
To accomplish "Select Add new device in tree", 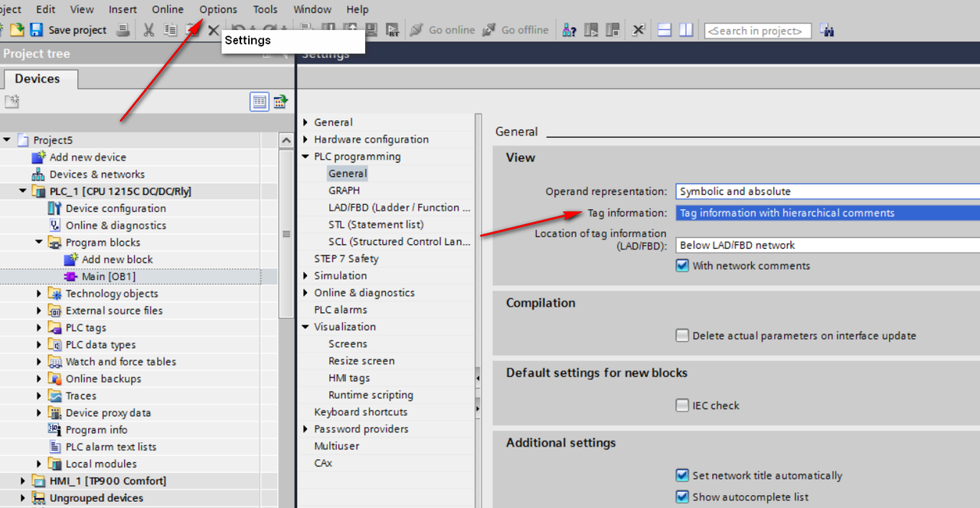I will 88,157.
